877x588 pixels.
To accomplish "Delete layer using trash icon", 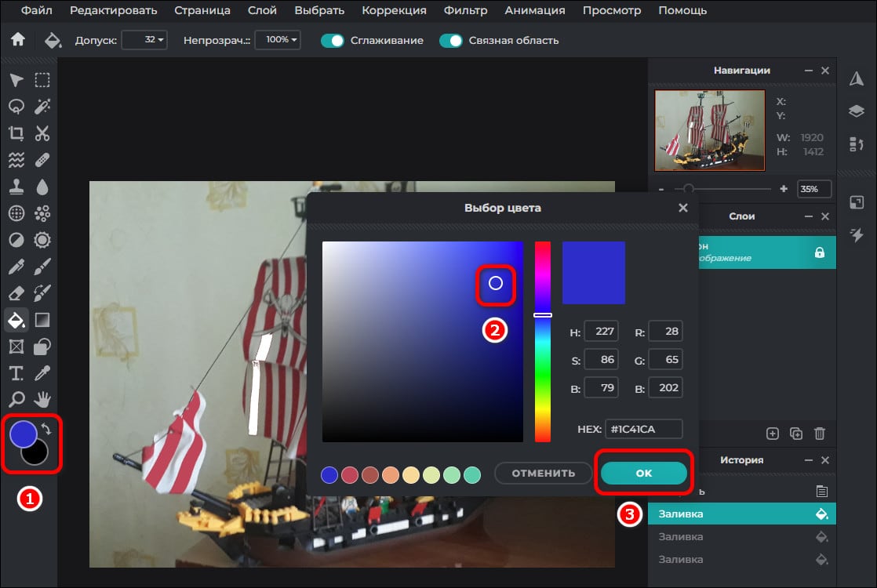I will tap(820, 433).
